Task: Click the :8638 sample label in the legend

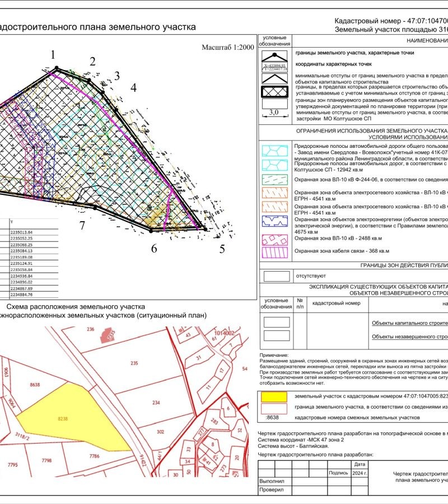Action: [x=272, y=418]
